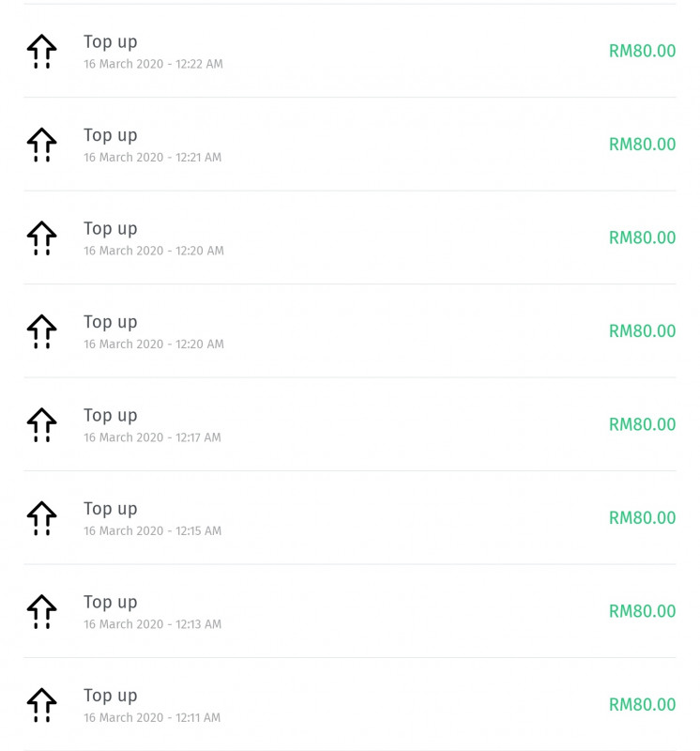Tap the "16 March 2020 - 12:11 AM" timestamp
This screenshot has height=751, width=700.
(x=152, y=718)
